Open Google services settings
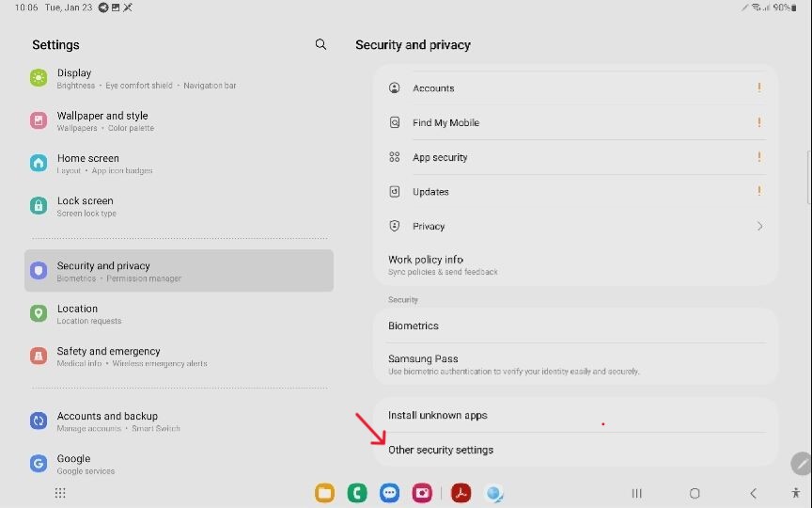This screenshot has width=812, height=508. [x=179, y=464]
